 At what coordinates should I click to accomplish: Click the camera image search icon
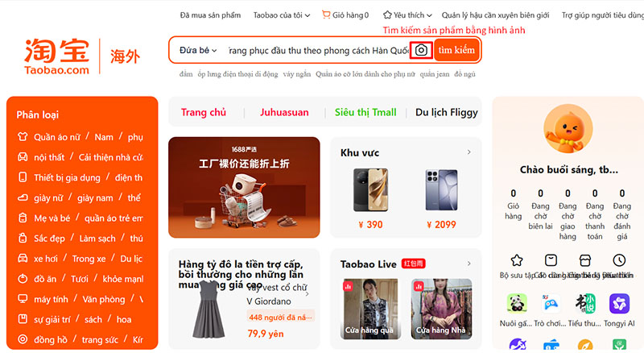coord(421,50)
